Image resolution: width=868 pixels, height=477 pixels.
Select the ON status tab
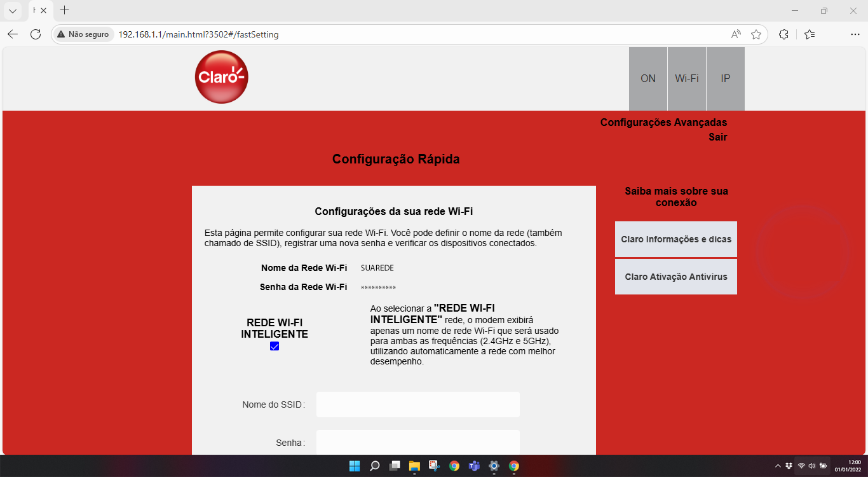pos(648,79)
